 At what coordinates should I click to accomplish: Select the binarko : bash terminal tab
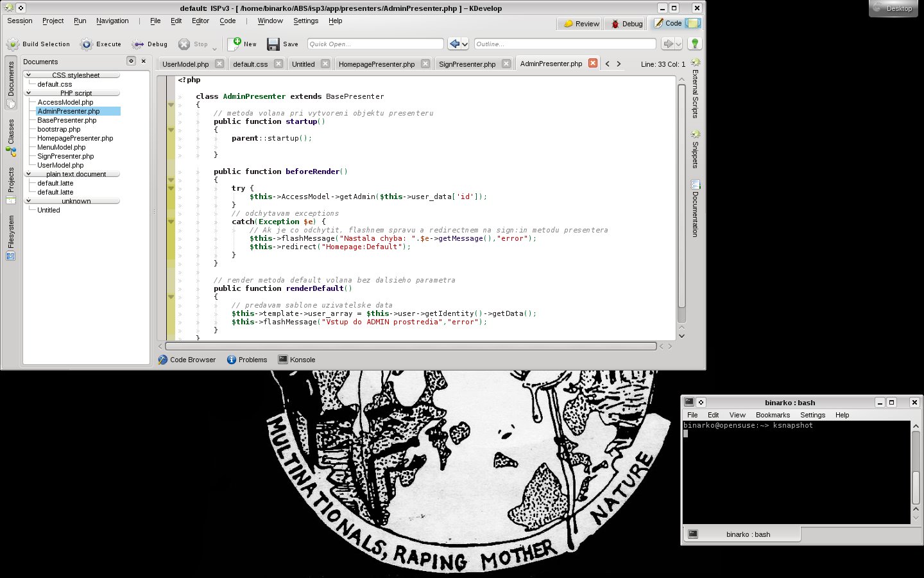point(742,534)
